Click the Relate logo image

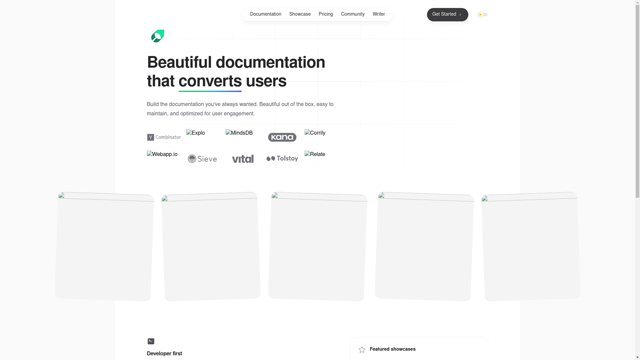click(x=315, y=154)
